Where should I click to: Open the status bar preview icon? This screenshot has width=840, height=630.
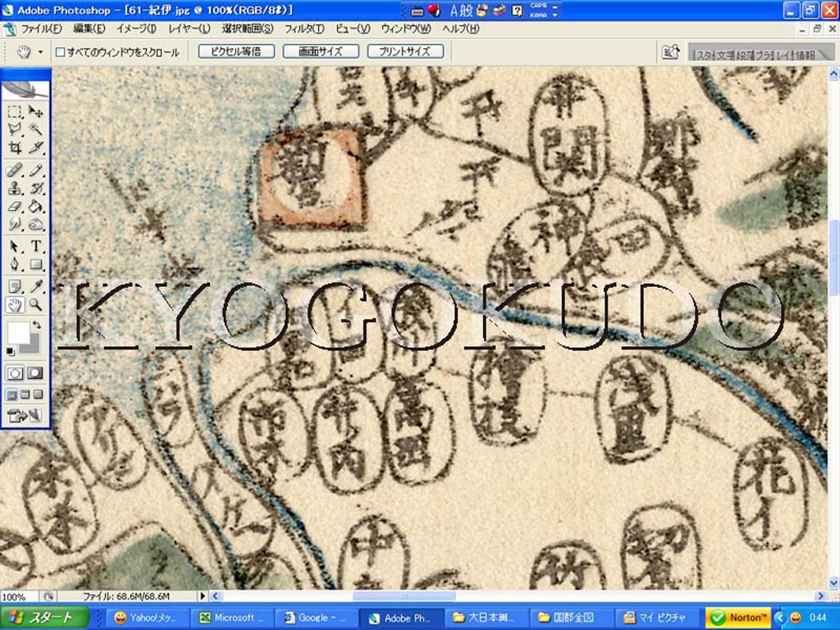48,596
